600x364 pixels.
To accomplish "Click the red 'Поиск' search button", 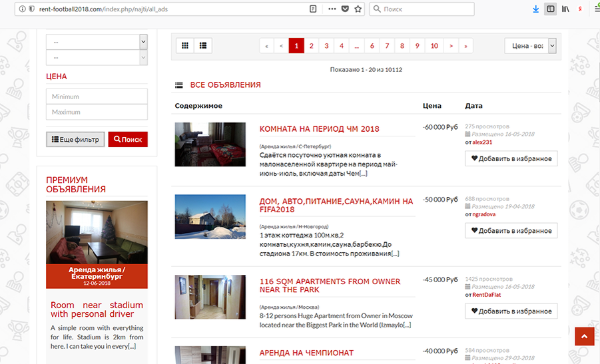I will (x=128, y=140).
